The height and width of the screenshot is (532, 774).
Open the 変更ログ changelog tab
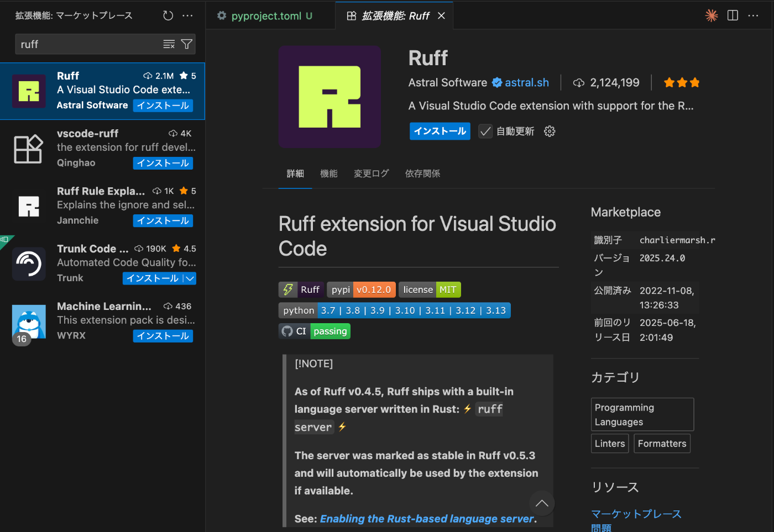point(371,173)
